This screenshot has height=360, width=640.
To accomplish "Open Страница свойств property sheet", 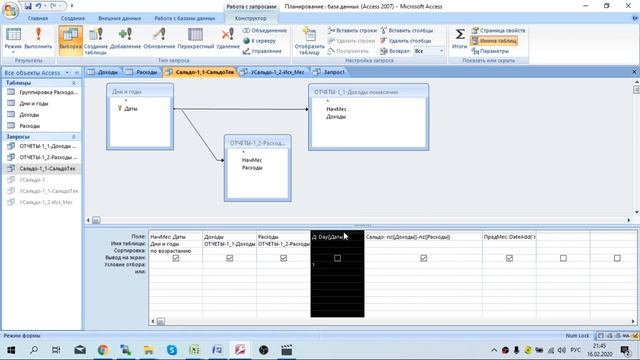I will tap(498, 31).
